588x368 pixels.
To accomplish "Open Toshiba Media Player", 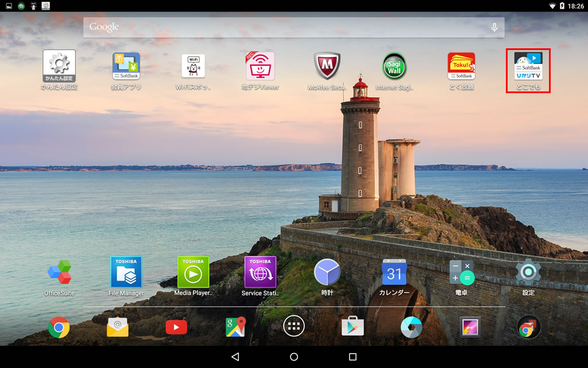I will pyautogui.click(x=193, y=273).
